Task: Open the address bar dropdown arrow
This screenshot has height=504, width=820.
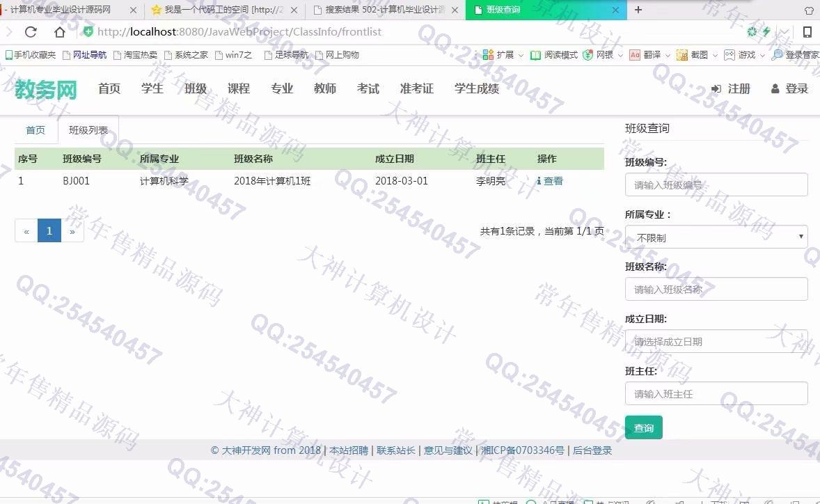Action: (785, 32)
